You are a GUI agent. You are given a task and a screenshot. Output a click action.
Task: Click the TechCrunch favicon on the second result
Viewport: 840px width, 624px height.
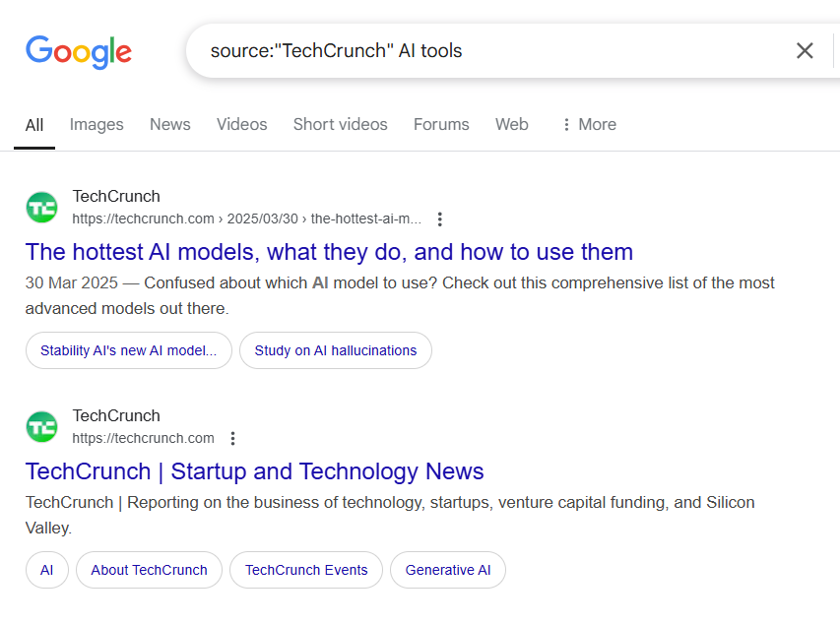click(x=41, y=426)
